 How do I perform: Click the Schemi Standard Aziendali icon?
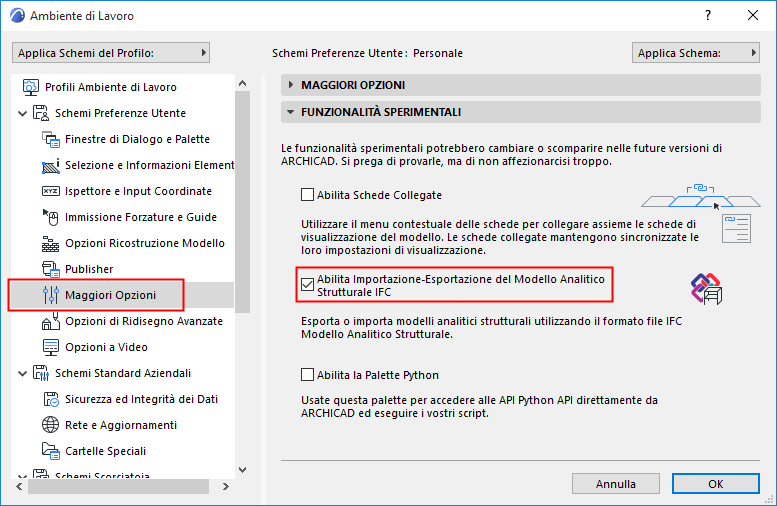(x=41, y=373)
